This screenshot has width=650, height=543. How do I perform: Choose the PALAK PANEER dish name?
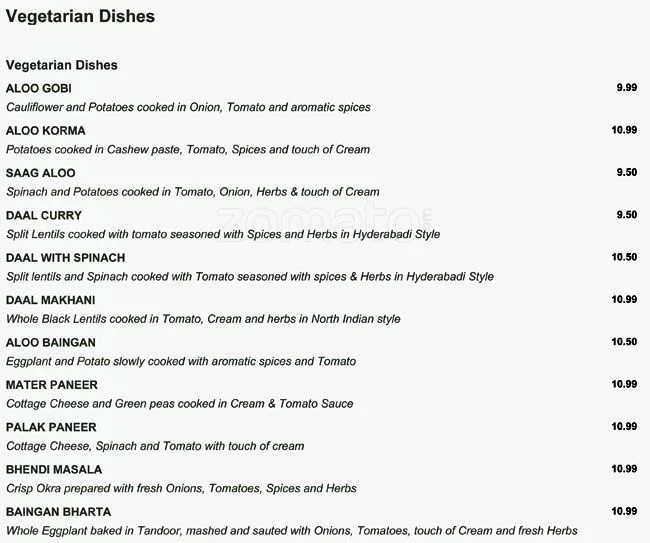point(50,426)
